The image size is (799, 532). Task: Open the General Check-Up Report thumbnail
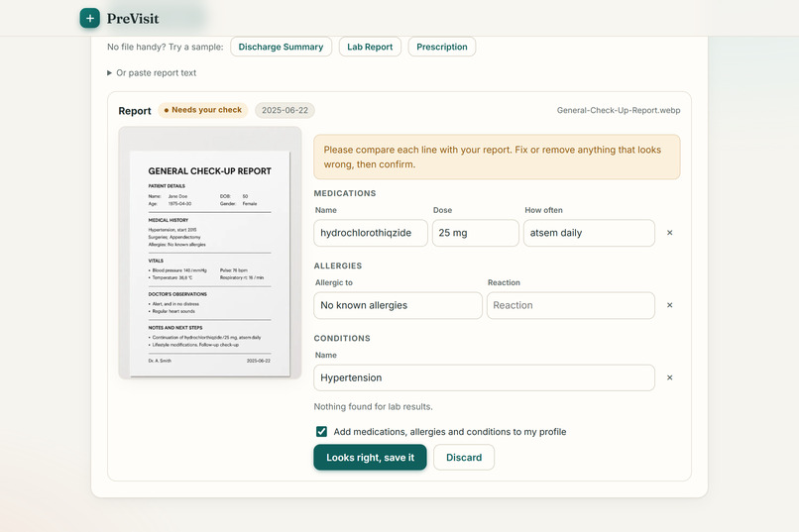(x=210, y=253)
